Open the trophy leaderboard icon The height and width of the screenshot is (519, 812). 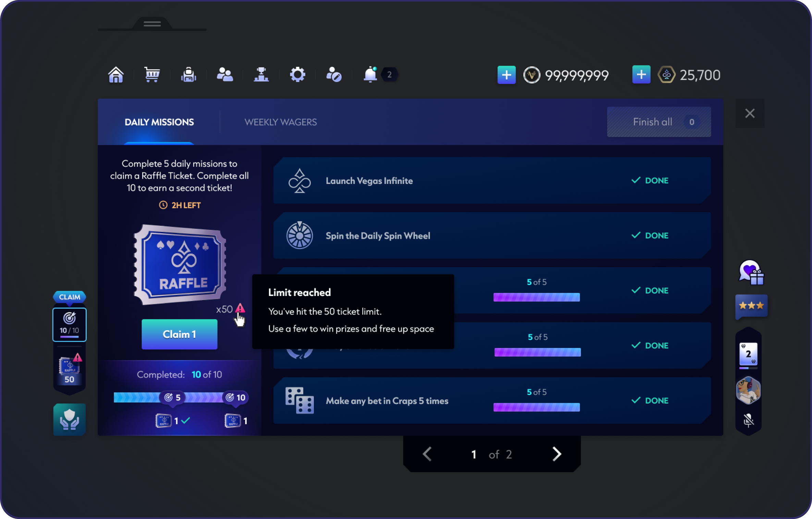pyautogui.click(x=261, y=75)
